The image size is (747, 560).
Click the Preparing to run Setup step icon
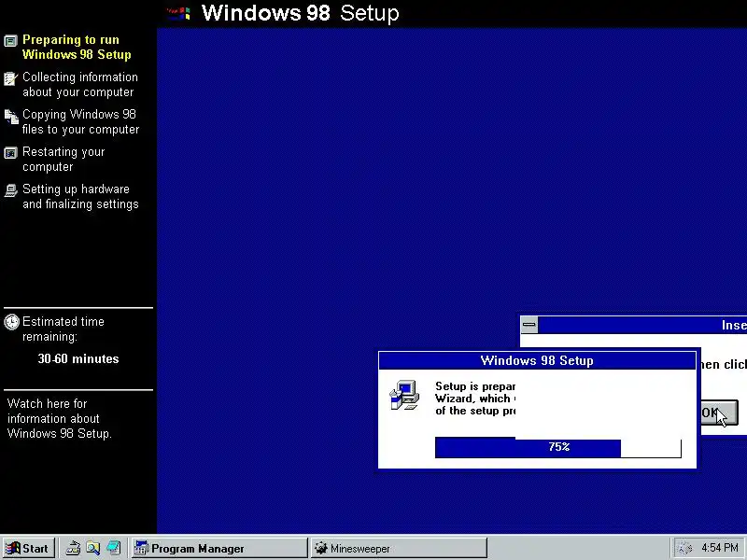tap(10, 41)
